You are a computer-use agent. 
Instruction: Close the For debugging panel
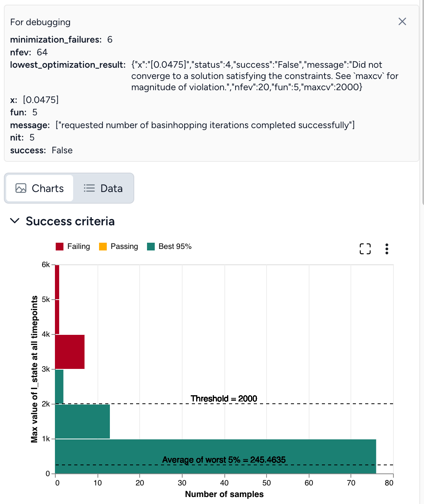[402, 22]
